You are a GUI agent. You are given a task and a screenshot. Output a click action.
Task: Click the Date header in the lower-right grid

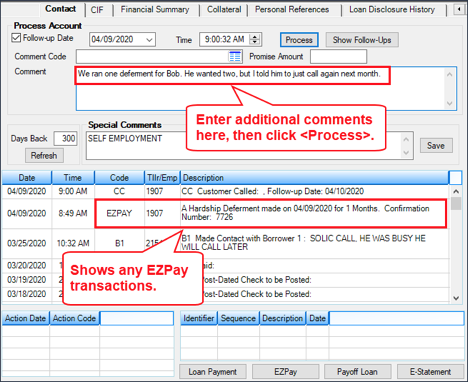point(317,318)
